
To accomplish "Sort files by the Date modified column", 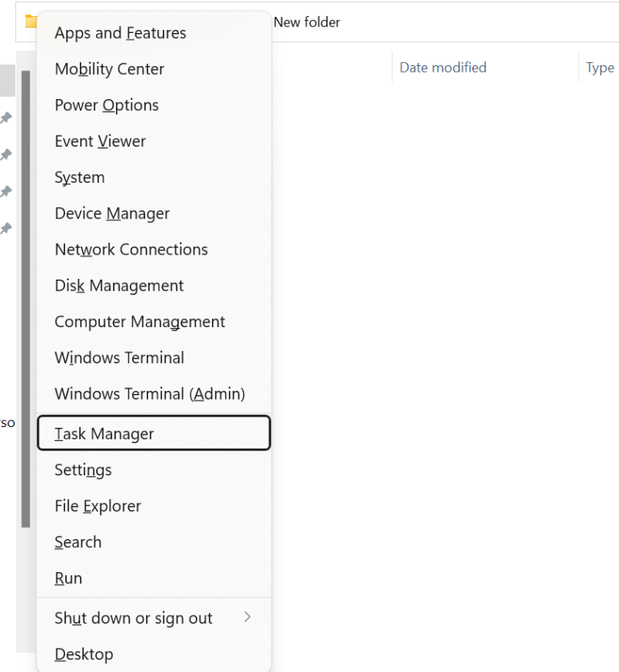I will (442, 67).
